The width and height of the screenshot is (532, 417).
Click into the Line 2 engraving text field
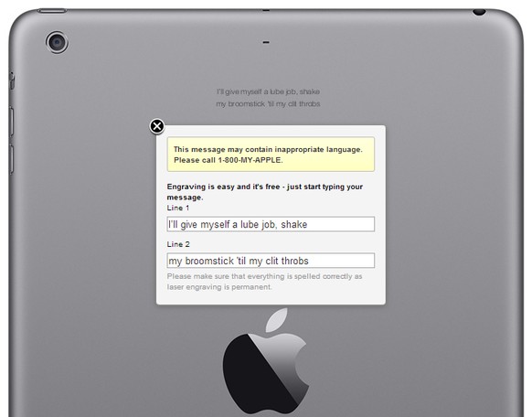tap(271, 261)
